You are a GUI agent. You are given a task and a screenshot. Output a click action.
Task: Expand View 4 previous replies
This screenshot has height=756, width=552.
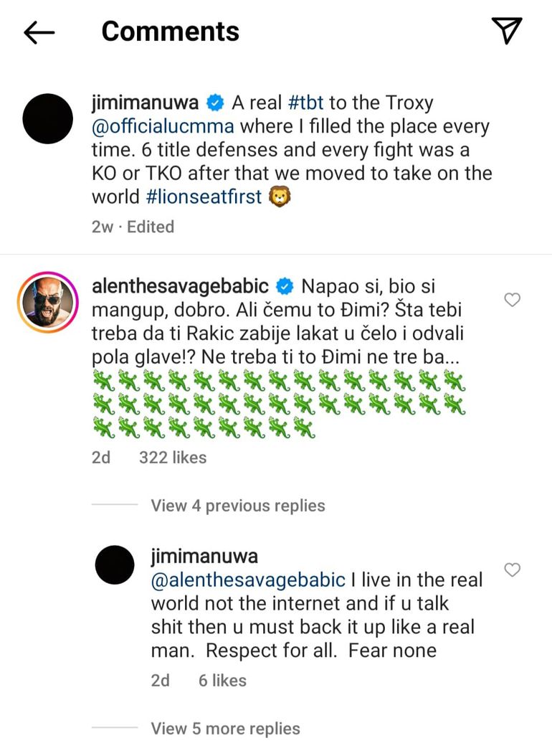[x=237, y=506]
